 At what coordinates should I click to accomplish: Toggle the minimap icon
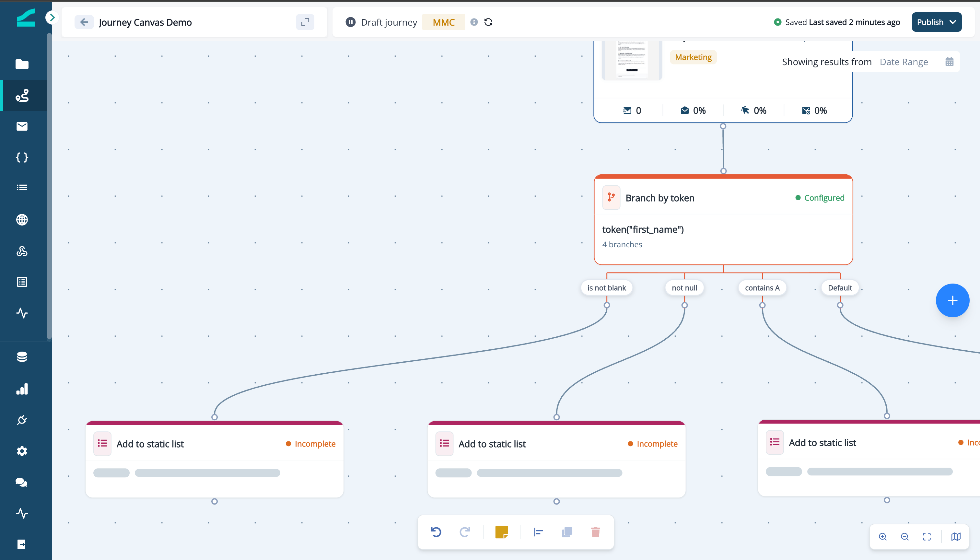pos(956,537)
